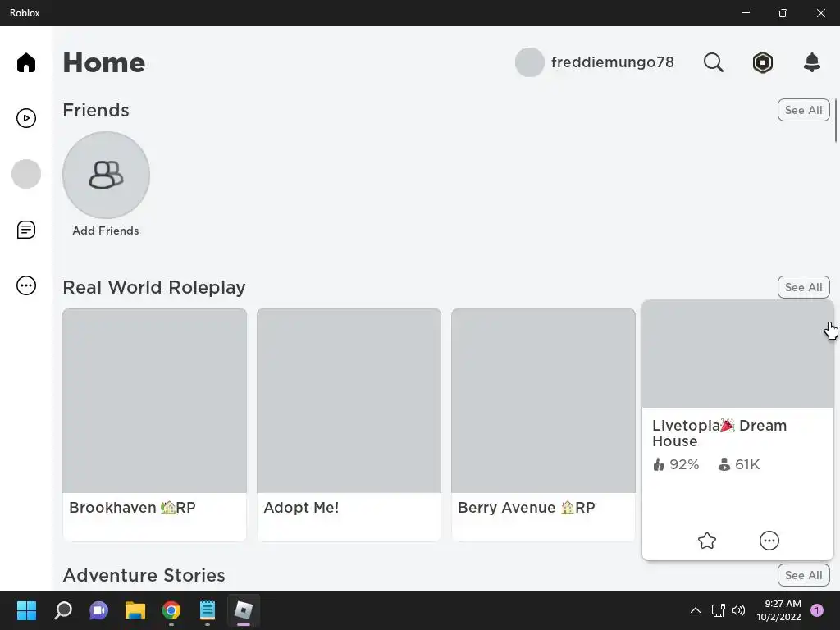Open freddiemungo78 username link

coord(612,62)
